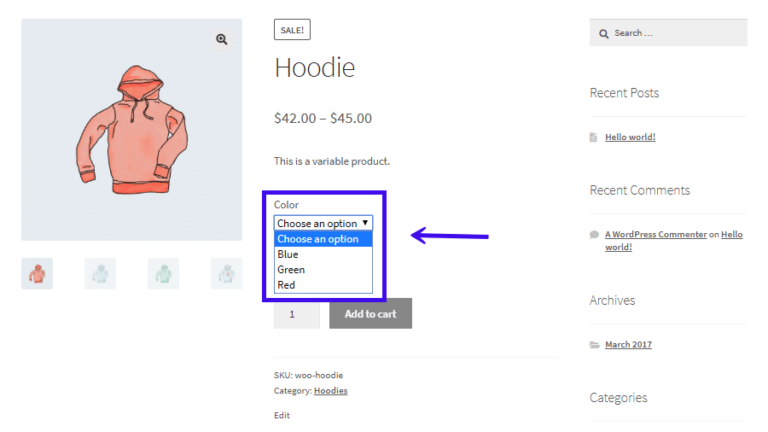The width and height of the screenshot is (768, 432).
Task: Open the Hoodies category link
Action: pos(330,390)
